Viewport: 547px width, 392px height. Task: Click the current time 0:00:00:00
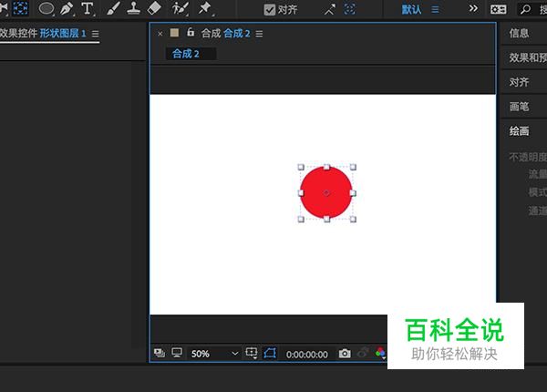pos(307,355)
